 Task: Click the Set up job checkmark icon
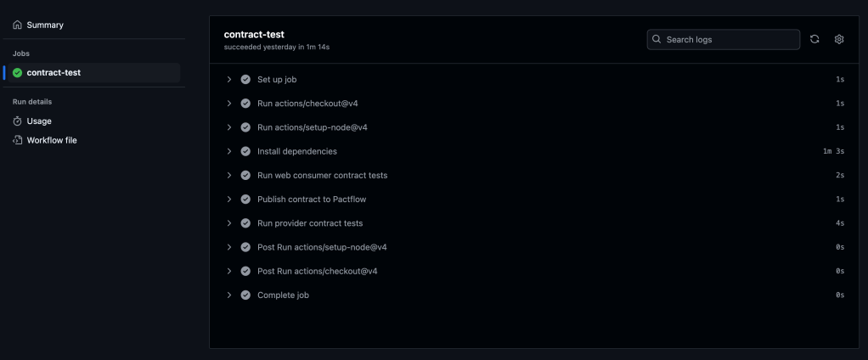pyautogui.click(x=245, y=80)
